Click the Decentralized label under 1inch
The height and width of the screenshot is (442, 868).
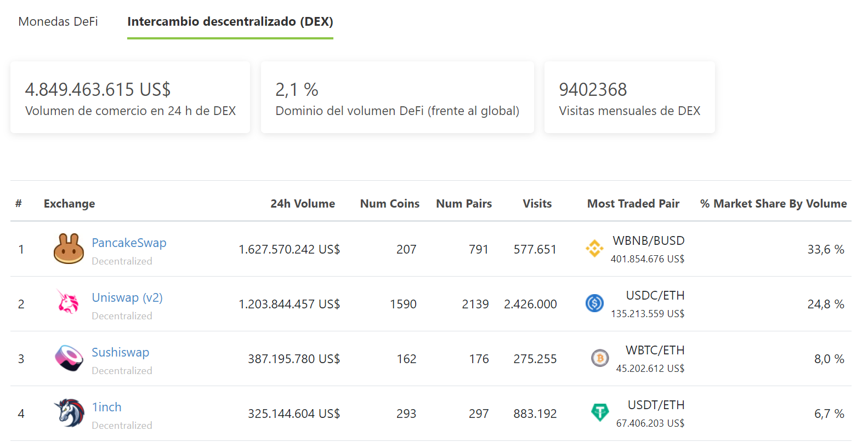coord(122,426)
